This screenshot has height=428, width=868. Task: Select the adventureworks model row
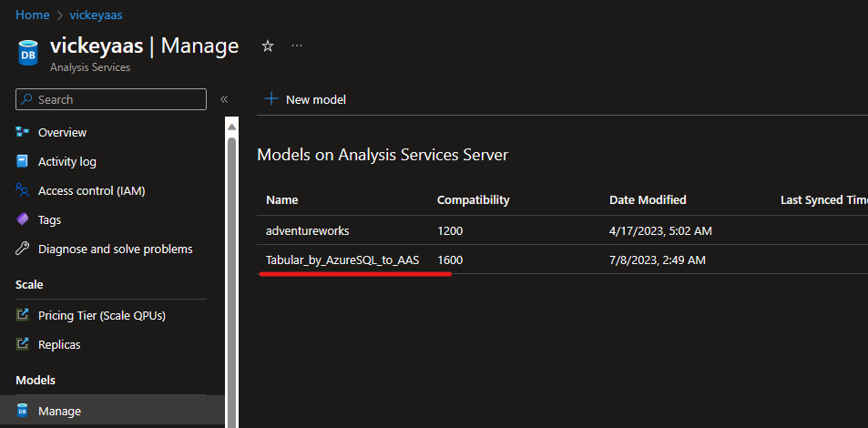pos(562,230)
